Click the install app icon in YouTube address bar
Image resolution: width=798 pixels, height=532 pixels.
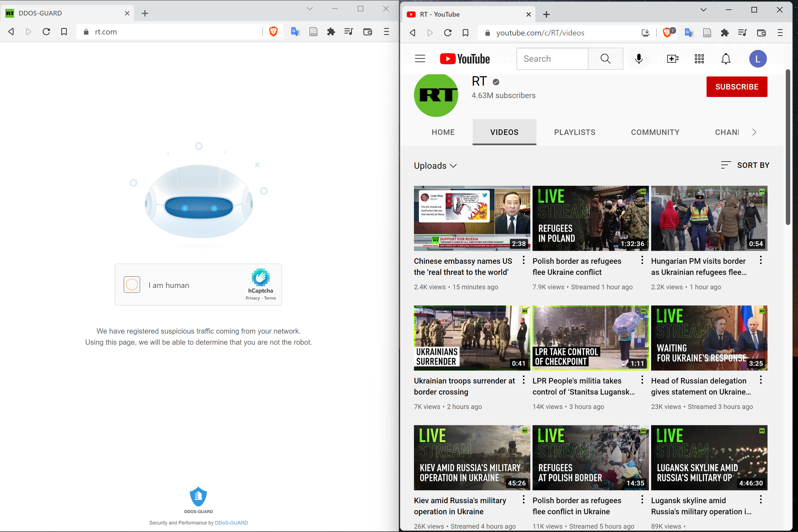tap(645, 33)
